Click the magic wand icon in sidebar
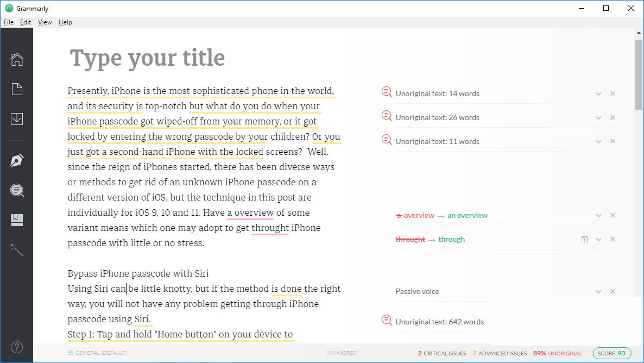 point(17,249)
